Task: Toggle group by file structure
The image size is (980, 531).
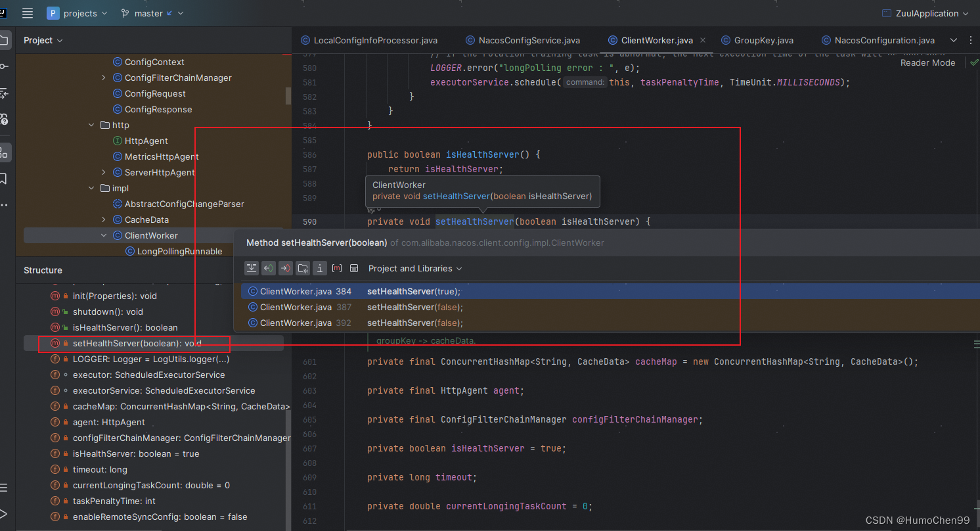Action: (303, 268)
